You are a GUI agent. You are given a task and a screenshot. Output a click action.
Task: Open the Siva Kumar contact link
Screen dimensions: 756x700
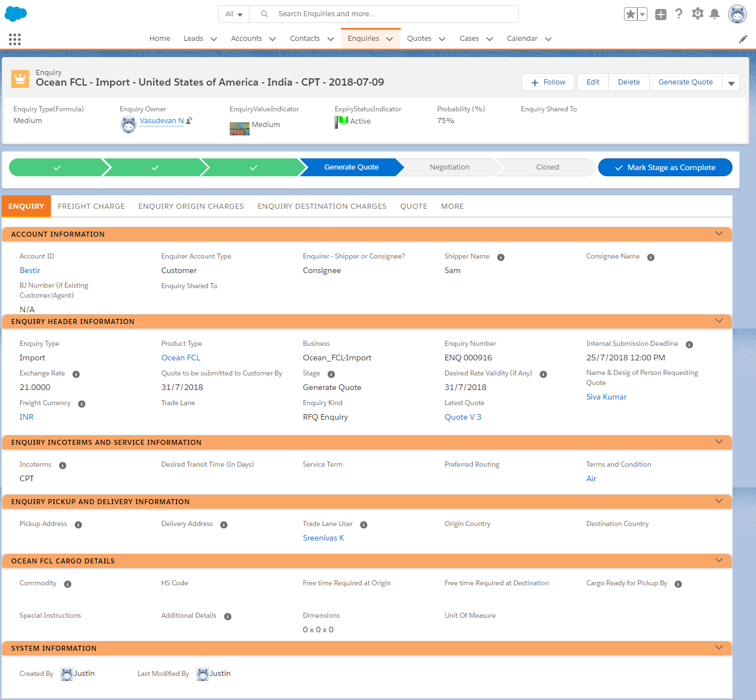(606, 397)
